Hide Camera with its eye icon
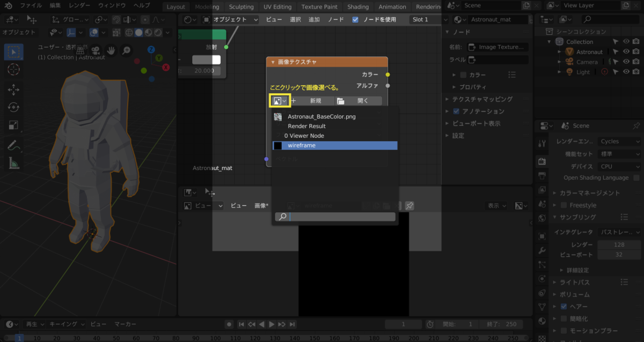 click(626, 62)
